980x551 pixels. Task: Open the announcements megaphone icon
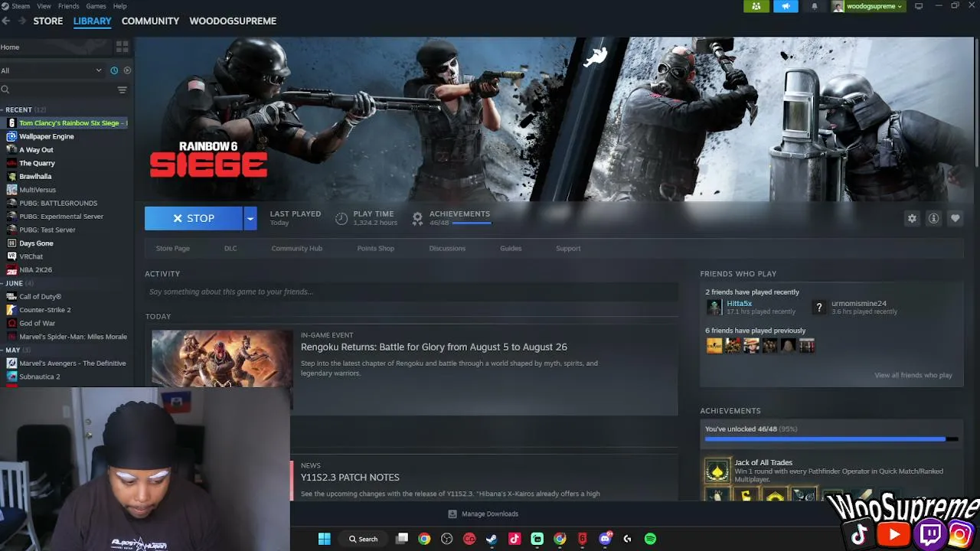click(x=786, y=6)
